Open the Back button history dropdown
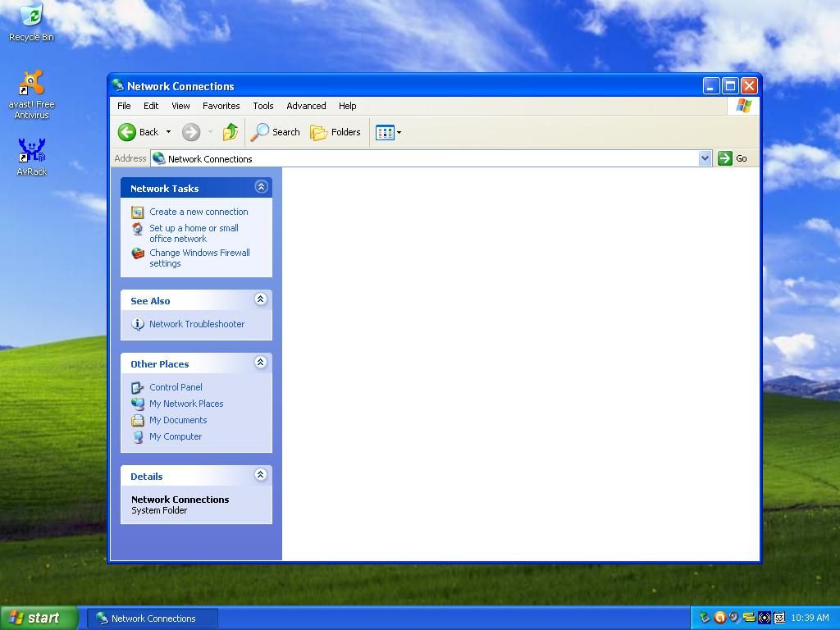840x630 pixels. (168, 132)
